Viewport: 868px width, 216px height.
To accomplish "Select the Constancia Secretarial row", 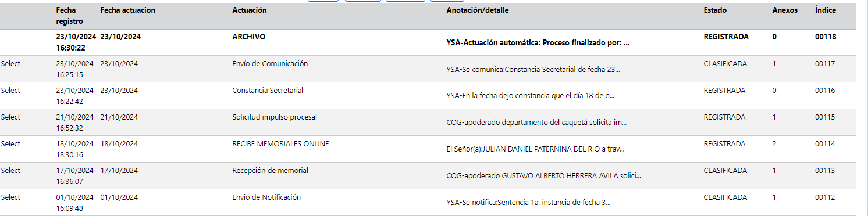I will coord(10,91).
